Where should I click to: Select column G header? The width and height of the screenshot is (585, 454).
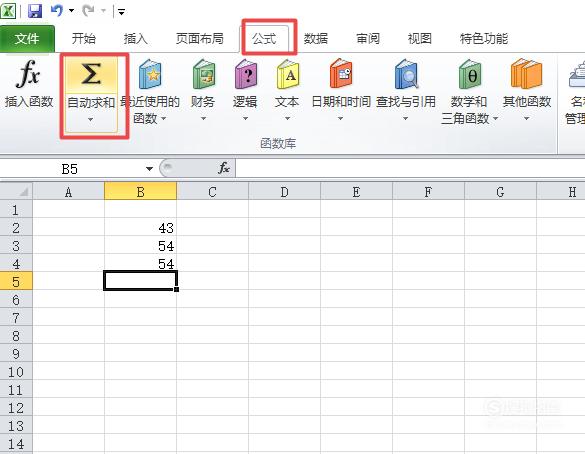point(500,192)
